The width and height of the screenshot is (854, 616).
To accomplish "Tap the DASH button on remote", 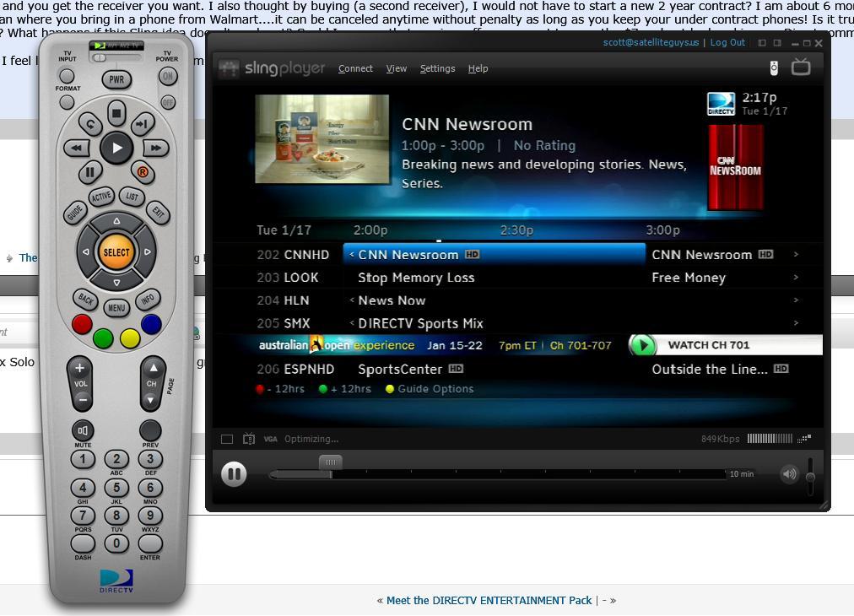I will pos(83,543).
